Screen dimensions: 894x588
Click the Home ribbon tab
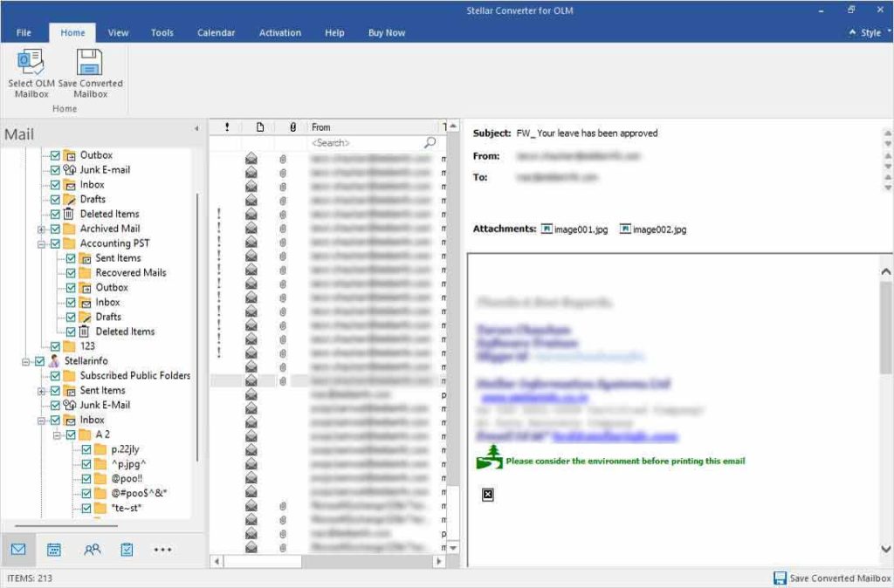point(73,32)
